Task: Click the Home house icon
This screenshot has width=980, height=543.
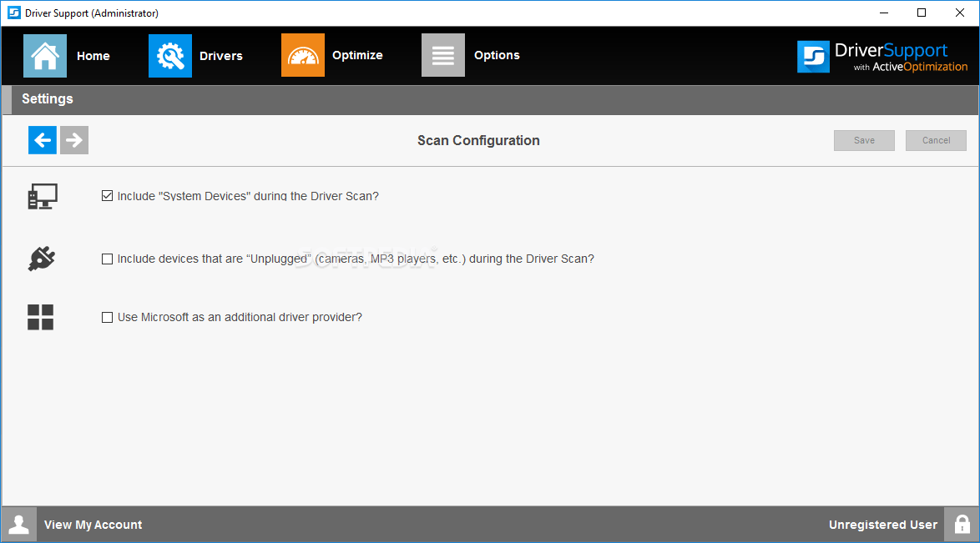Action: 45,56
